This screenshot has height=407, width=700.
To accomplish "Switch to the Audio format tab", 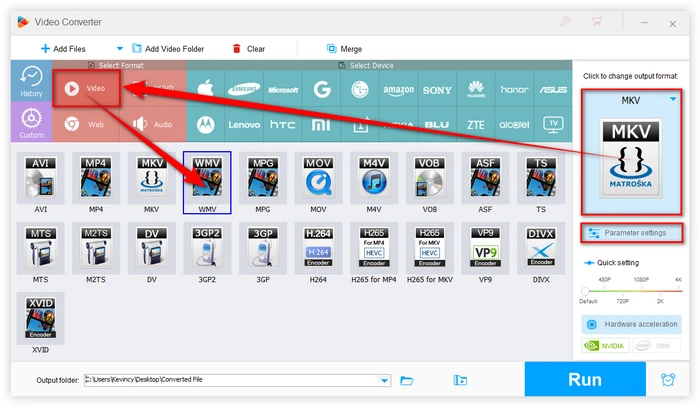I will coord(151,124).
